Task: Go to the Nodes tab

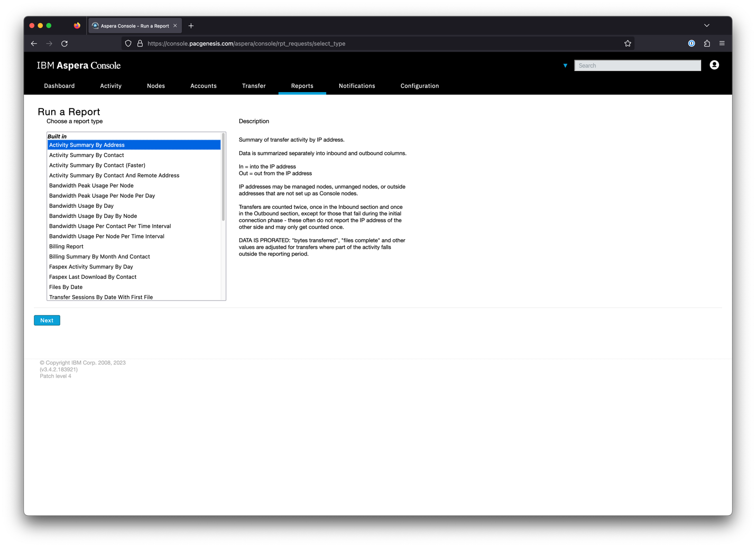Action: click(x=156, y=86)
